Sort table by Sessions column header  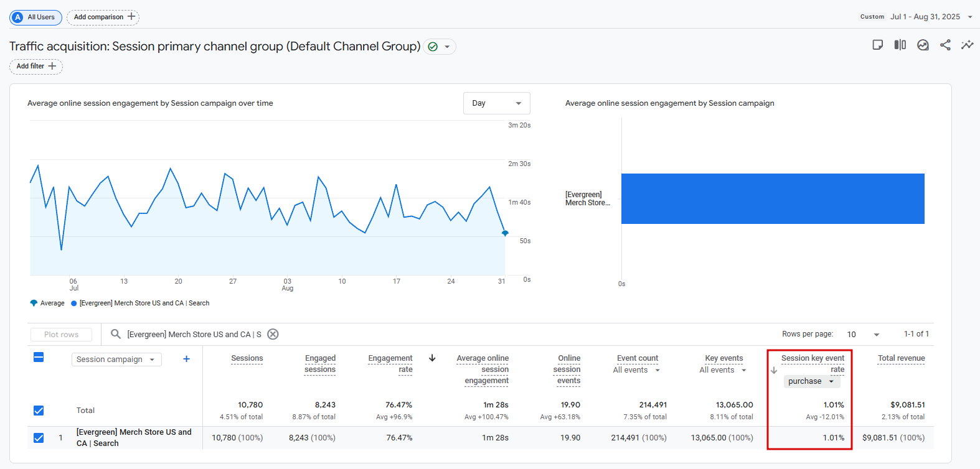click(x=247, y=358)
